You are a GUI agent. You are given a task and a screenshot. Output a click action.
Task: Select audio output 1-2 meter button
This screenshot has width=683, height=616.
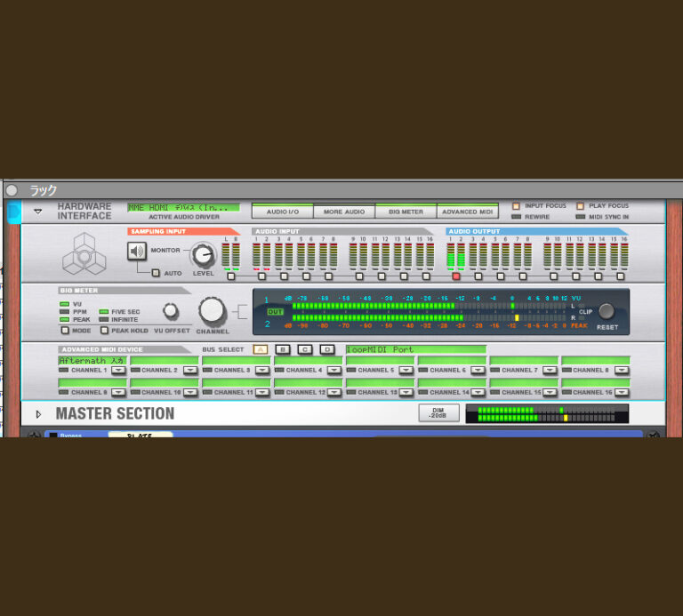tap(456, 276)
